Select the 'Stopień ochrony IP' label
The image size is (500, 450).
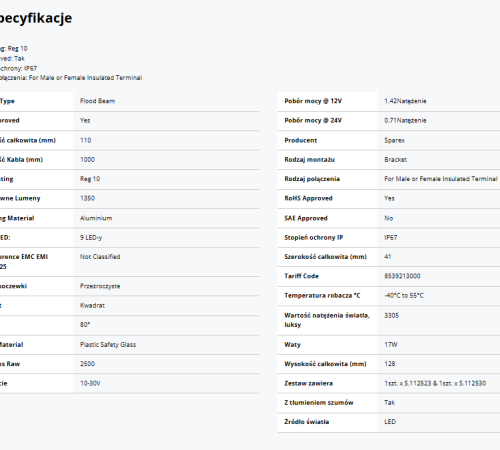[314, 238]
